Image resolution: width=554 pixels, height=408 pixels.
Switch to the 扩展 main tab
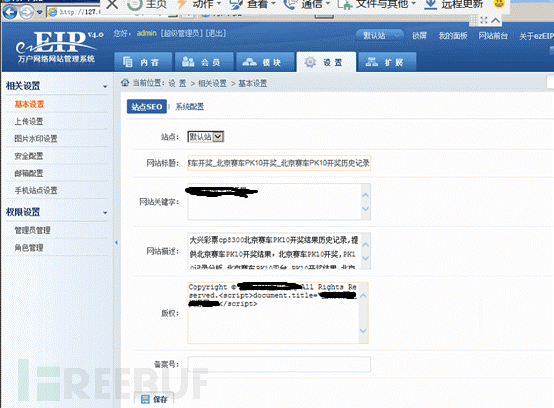coord(387,62)
